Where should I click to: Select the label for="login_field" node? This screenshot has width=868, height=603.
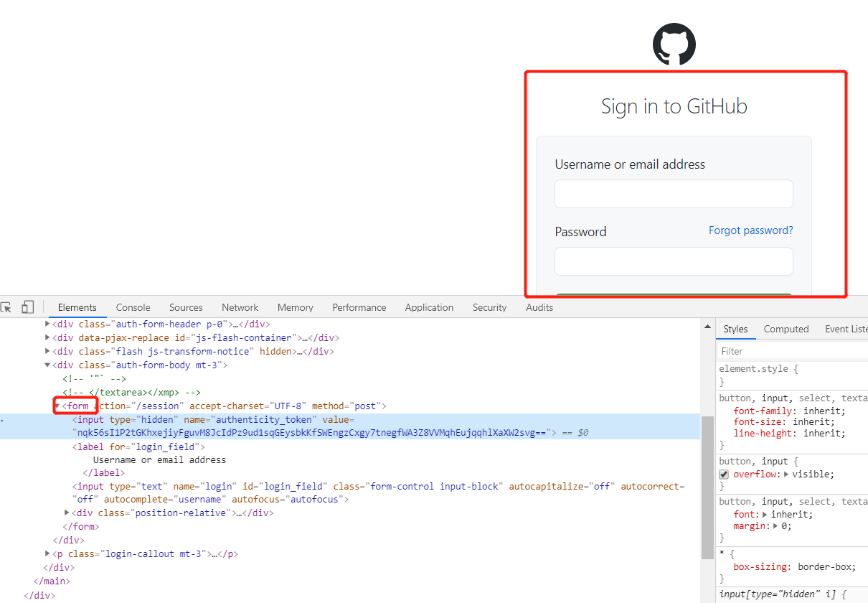pyautogui.click(x=138, y=447)
